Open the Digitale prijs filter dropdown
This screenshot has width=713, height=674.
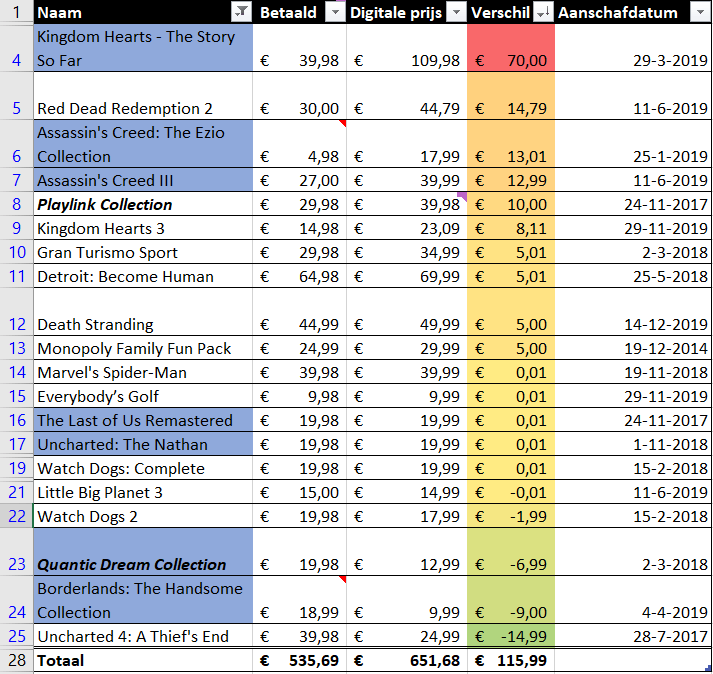click(456, 12)
